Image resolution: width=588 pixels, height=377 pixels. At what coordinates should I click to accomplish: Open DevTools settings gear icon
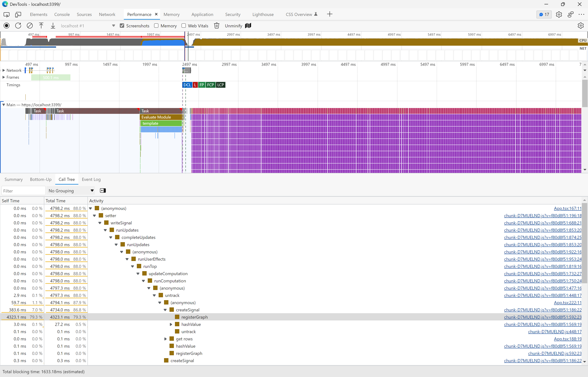559,14
